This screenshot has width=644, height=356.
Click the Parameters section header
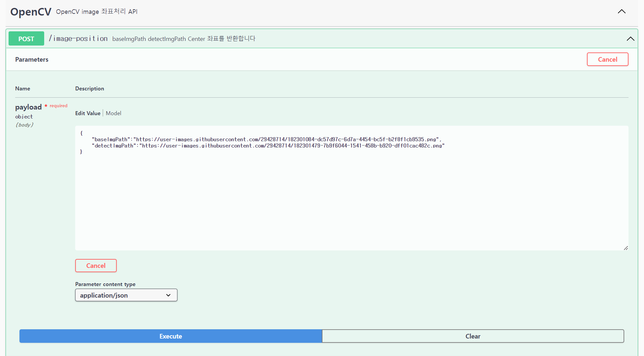[32, 59]
